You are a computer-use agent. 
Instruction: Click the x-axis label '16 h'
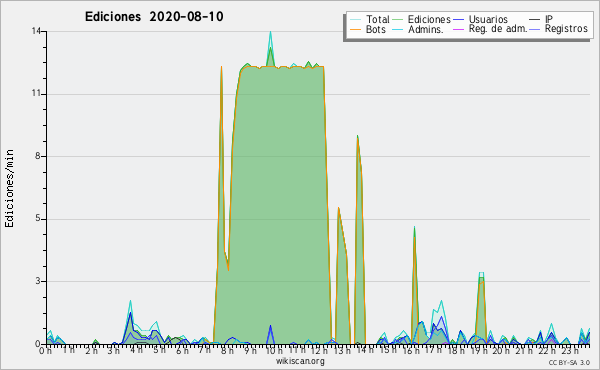coord(411,351)
